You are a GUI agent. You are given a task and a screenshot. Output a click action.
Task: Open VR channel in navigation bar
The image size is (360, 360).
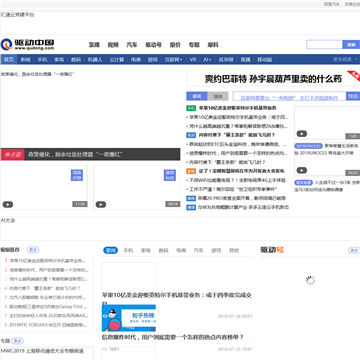pos(193,60)
